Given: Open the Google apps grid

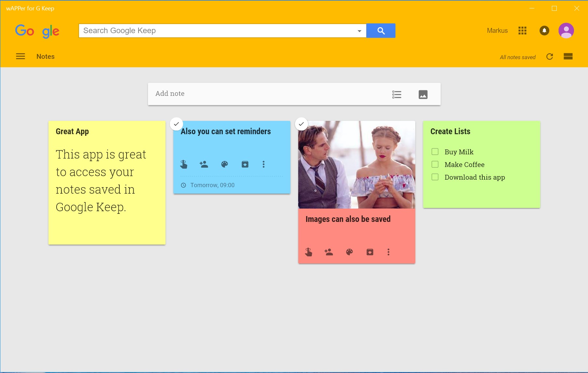Looking at the screenshot, I should tap(522, 31).
